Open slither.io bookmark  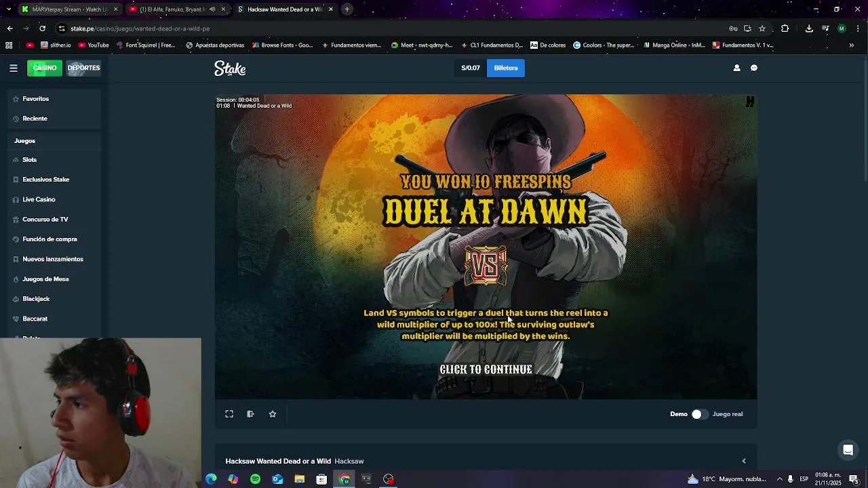click(56, 45)
